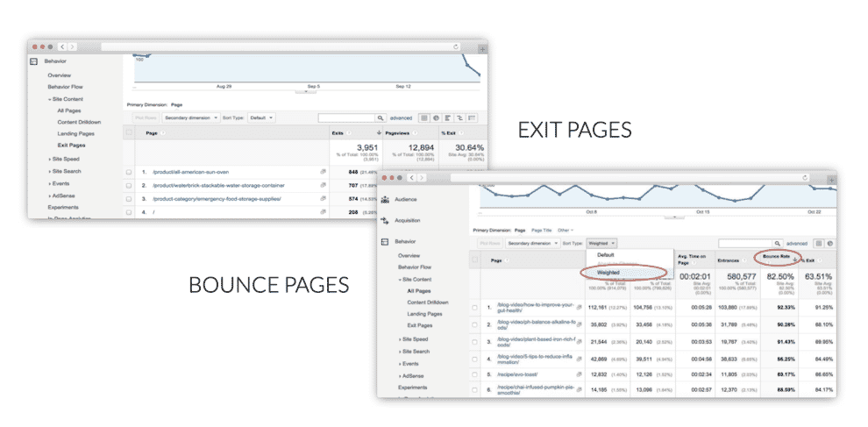
Task: Switch to performance bar view in Exit Pages window
Action: coord(448,118)
